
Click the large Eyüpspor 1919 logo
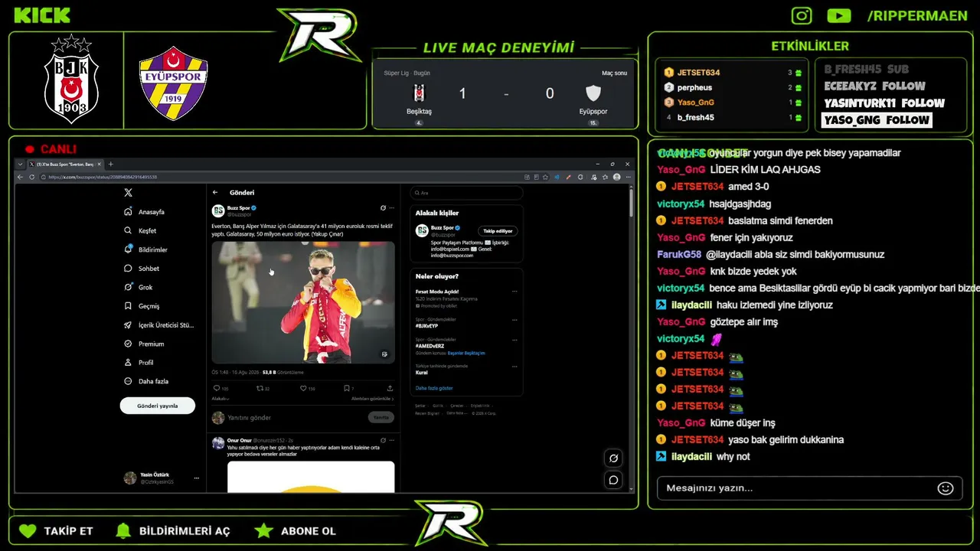click(x=174, y=82)
